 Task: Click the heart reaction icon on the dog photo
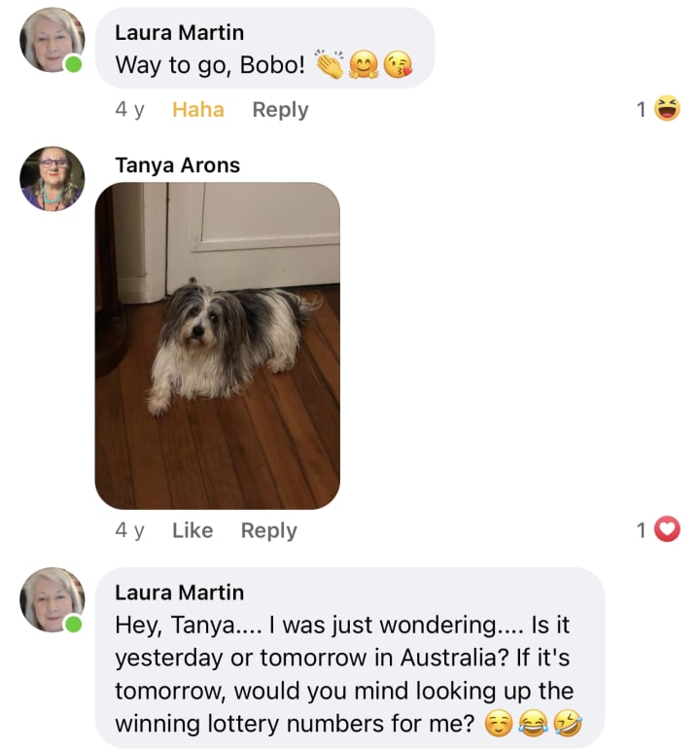pos(667,529)
